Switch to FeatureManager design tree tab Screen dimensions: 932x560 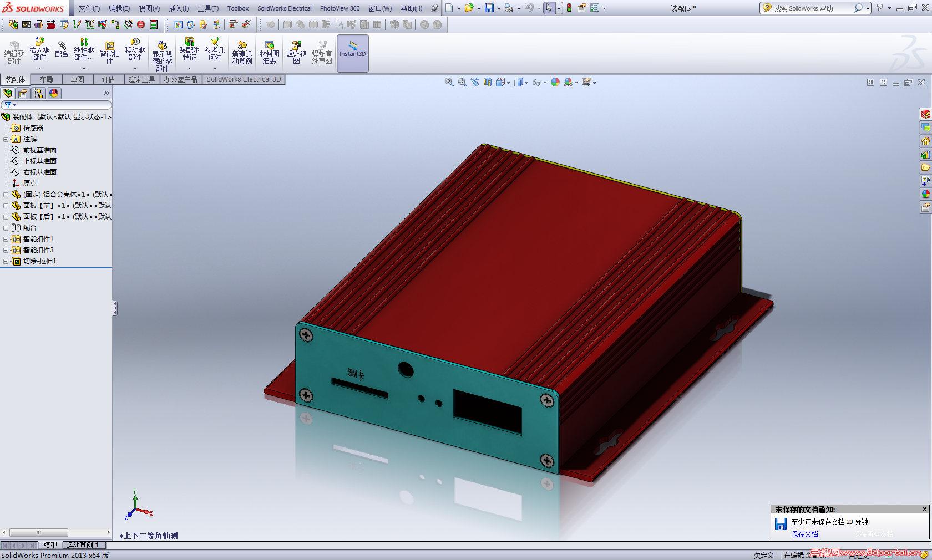8,93
